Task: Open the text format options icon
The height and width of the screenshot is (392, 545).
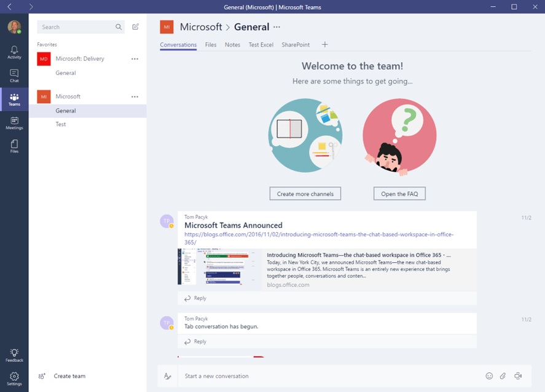Action: [168, 375]
